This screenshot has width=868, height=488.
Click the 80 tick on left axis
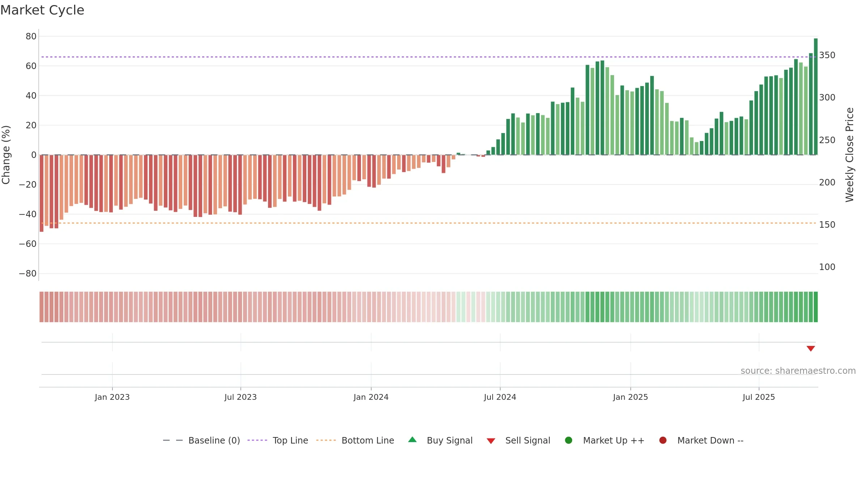[x=31, y=36]
